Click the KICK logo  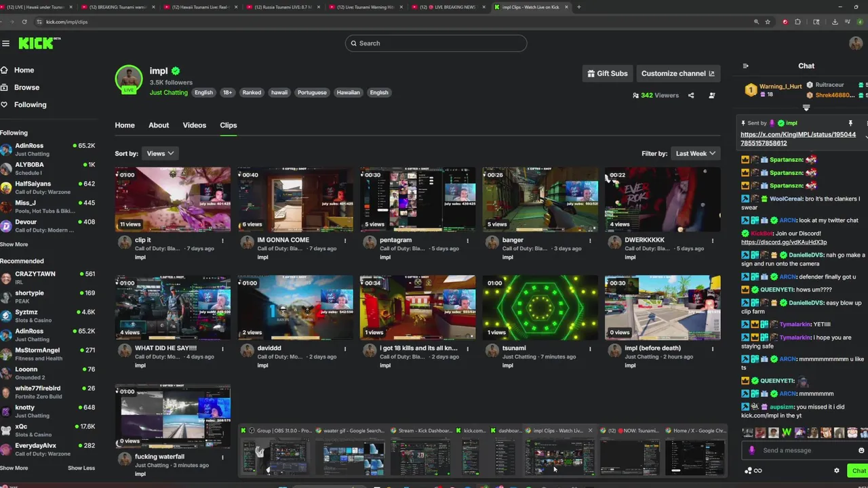tap(39, 43)
